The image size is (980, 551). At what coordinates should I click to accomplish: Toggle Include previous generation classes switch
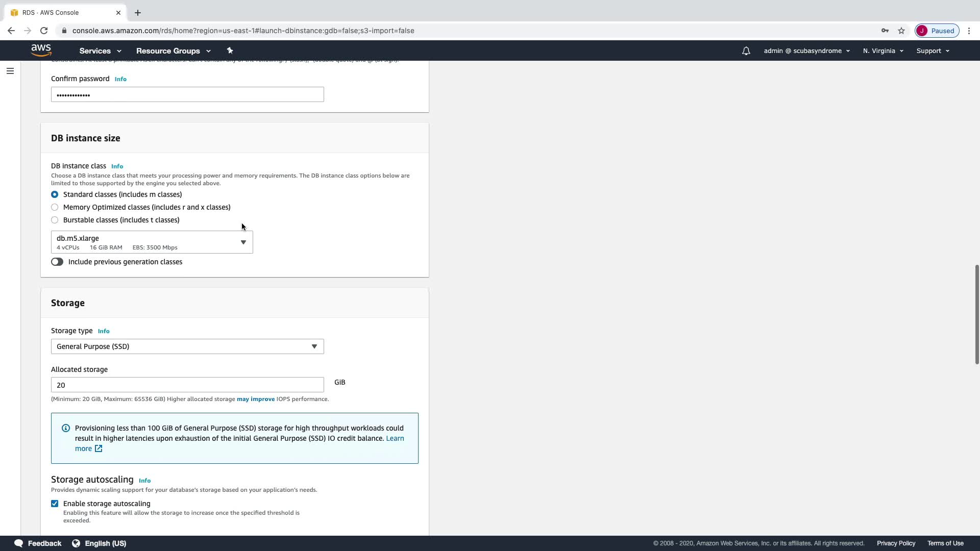click(57, 262)
